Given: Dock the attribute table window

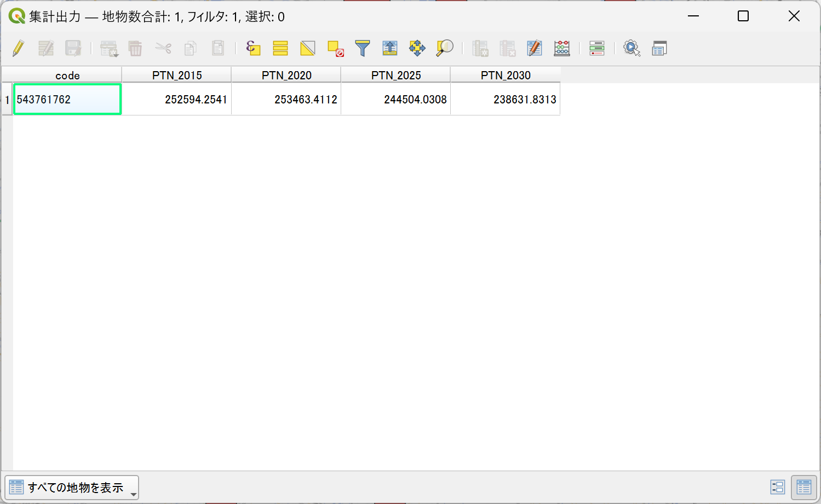Looking at the screenshot, I should (659, 48).
